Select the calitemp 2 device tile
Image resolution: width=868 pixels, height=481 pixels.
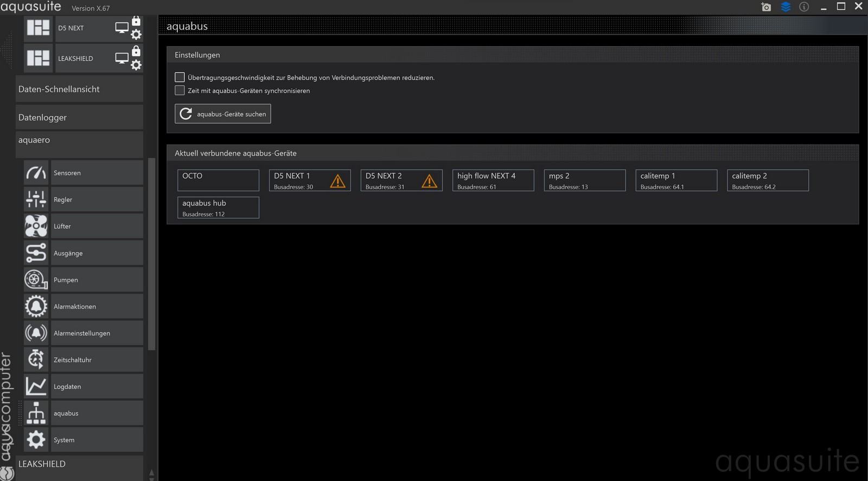click(768, 180)
